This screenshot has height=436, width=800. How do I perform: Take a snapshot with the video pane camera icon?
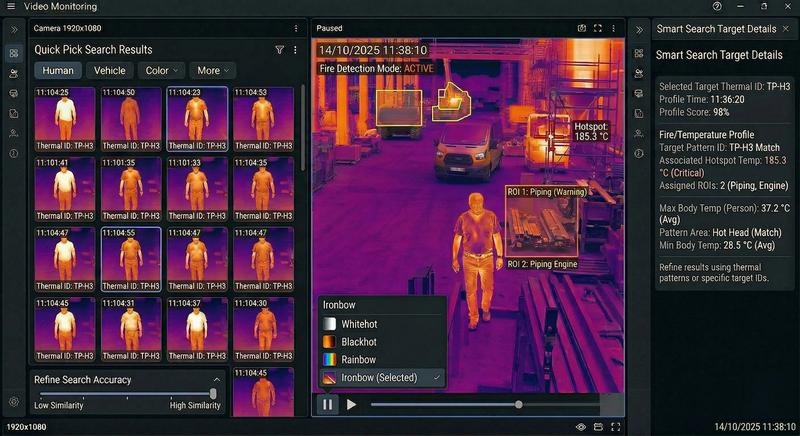click(x=582, y=29)
